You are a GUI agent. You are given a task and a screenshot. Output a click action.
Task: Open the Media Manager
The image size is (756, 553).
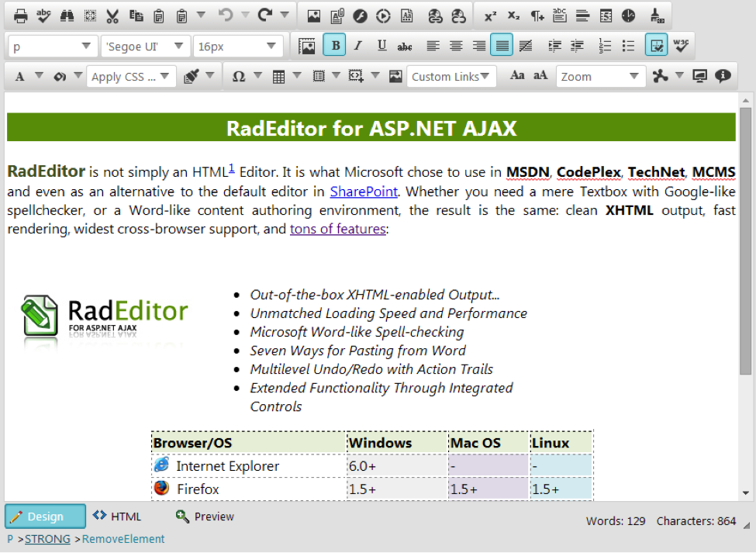383,16
